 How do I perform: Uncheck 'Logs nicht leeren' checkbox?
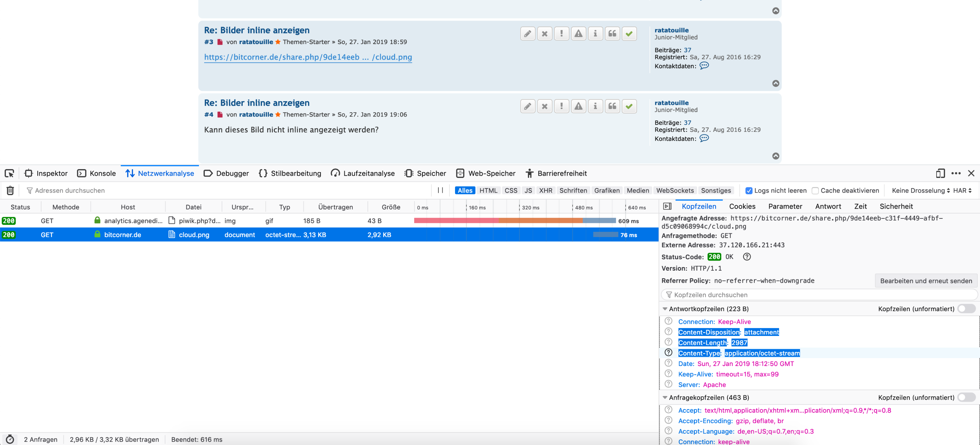pyautogui.click(x=748, y=191)
